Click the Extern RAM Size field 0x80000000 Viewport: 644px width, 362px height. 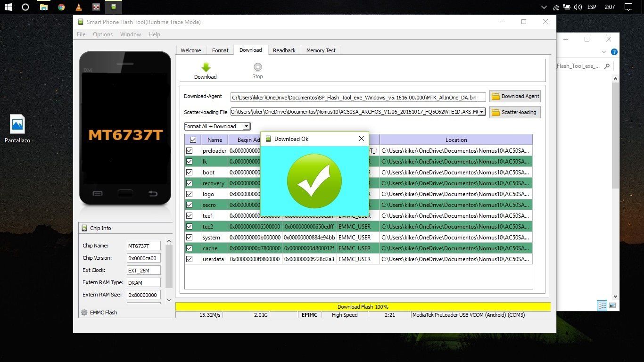click(x=144, y=295)
